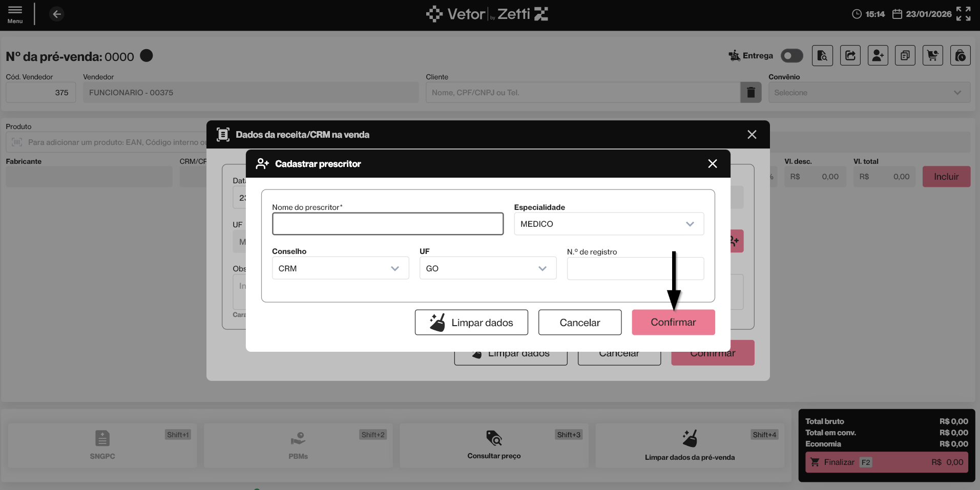Screen dimensions: 980x490
Task: Open Consultar preço shortcut tile
Action: (x=494, y=445)
